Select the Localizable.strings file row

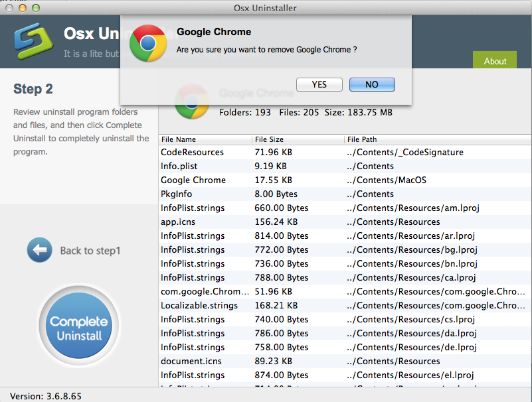199,305
